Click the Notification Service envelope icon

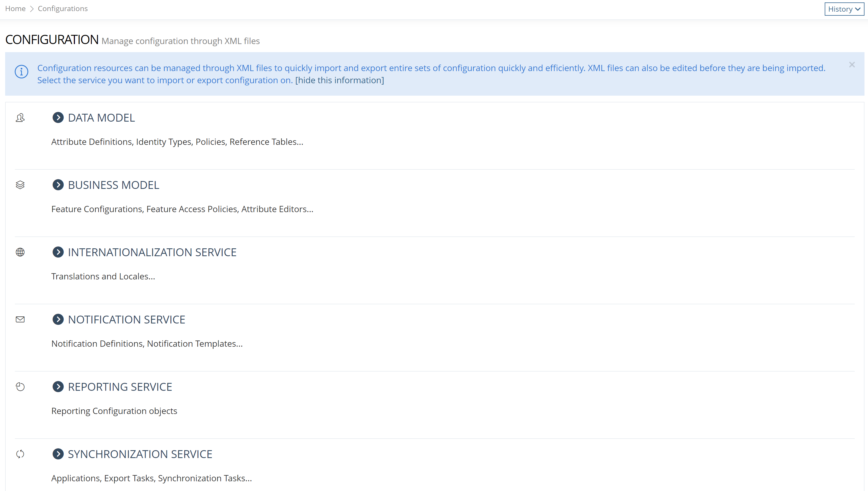pyautogui.click(x=20, y=319)
